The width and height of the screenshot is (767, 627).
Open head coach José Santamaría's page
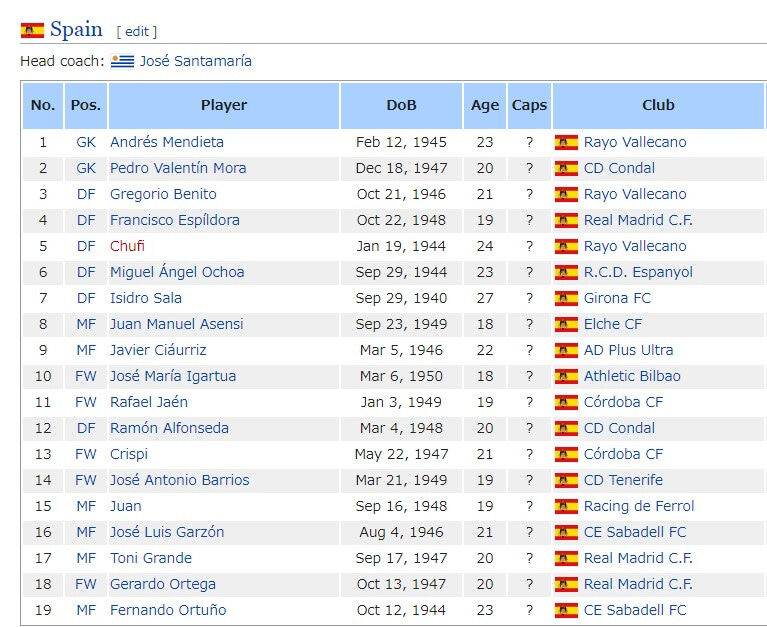pos(196,61)
